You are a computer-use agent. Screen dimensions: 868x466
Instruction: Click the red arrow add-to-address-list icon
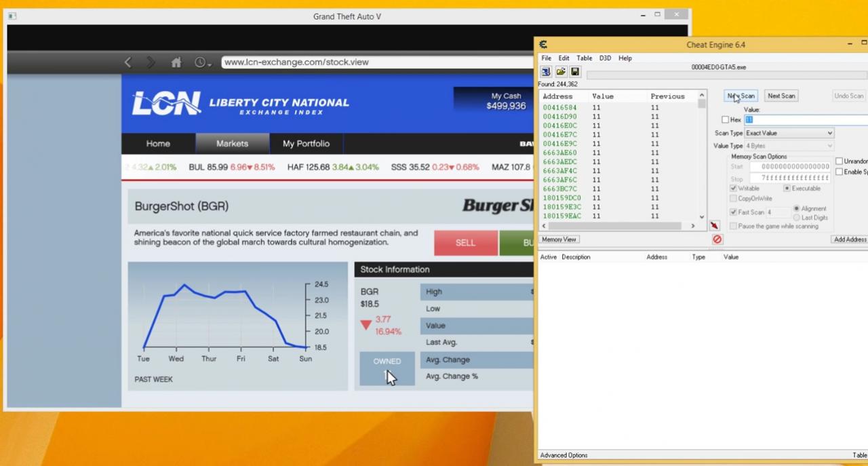click(x=714, y=225)
